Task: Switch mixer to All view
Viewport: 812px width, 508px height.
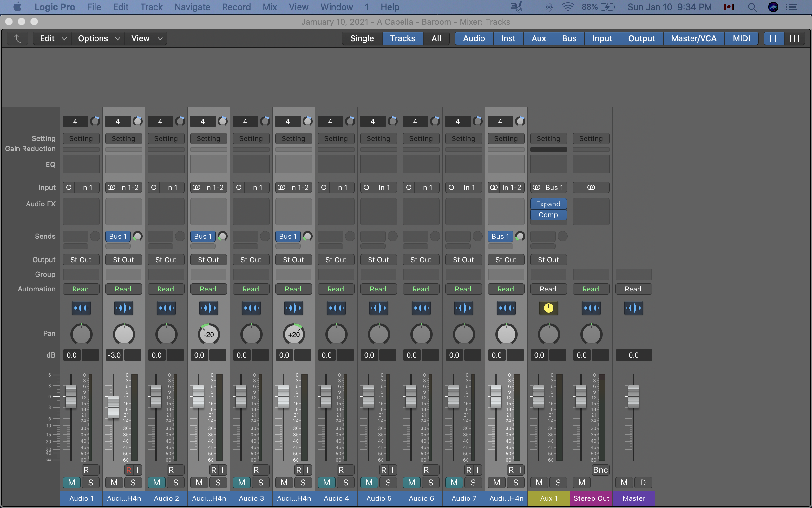Action: [436, 38]
